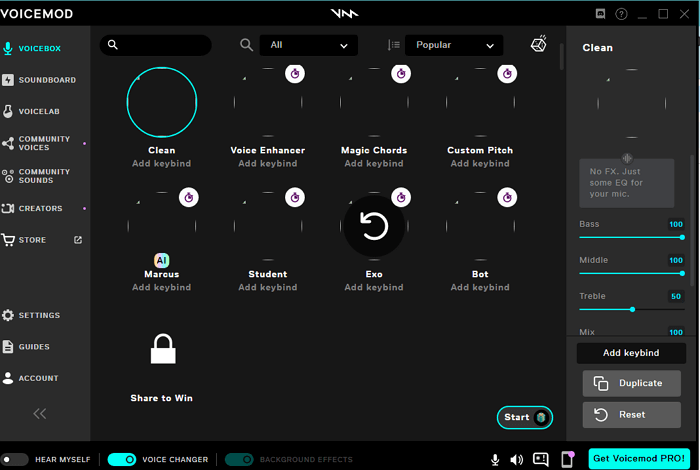The width and height of the screenshot is (700, 470).
Task: Click timer badge on Voice Enhancer
Action: (x=295, y=74)
